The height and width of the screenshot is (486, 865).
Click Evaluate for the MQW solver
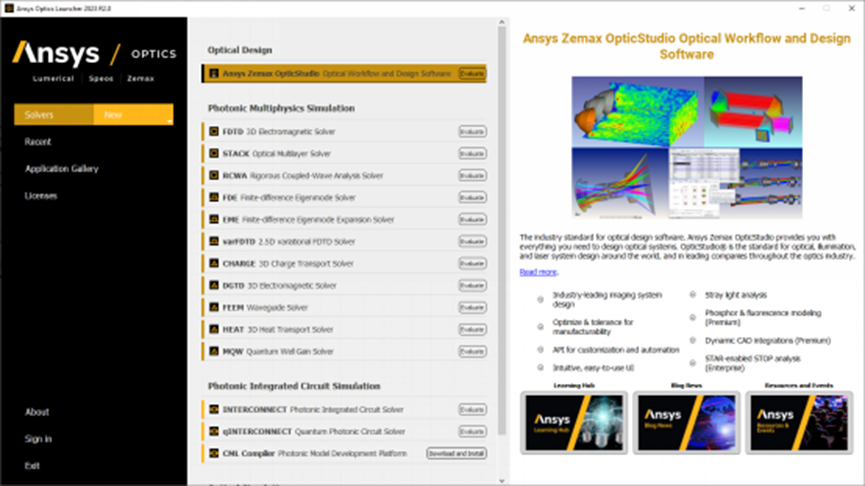point(472,352)
